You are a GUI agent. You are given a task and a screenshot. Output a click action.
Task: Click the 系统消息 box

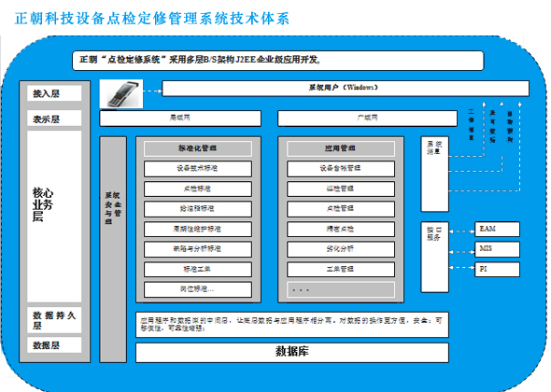point(434,175)
